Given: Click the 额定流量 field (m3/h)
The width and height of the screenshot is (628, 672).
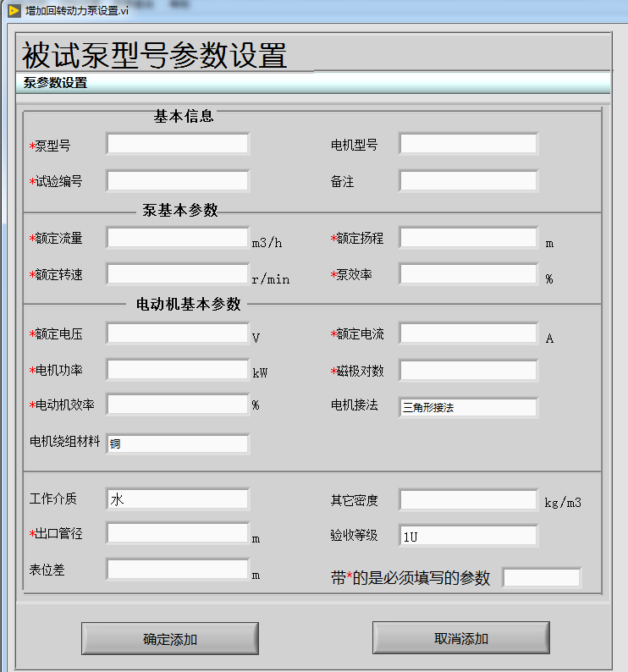Looking at the screenshot, I should [x=178, y=238].
